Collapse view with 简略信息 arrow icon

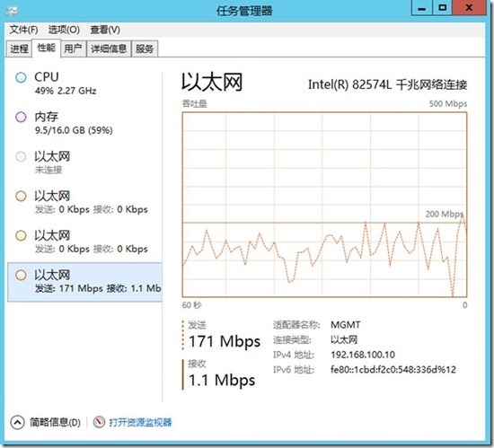pyautogui.click(x=17, y=422)
